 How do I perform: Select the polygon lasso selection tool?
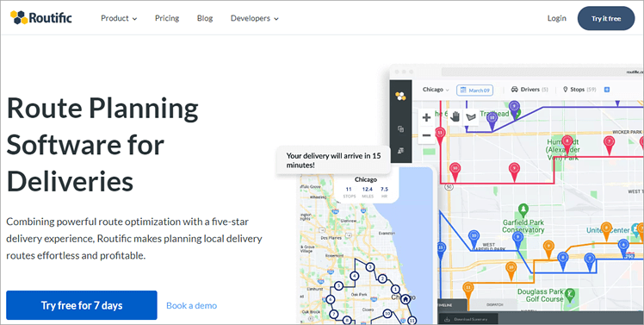tap(471, 117)
